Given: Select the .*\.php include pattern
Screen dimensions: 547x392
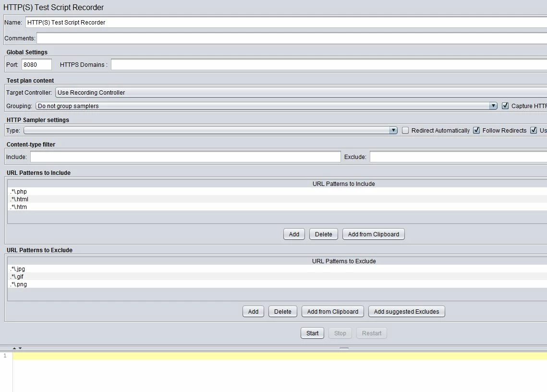Looking at the screenshot, I should pyautogui.click(x=277, y=191).
